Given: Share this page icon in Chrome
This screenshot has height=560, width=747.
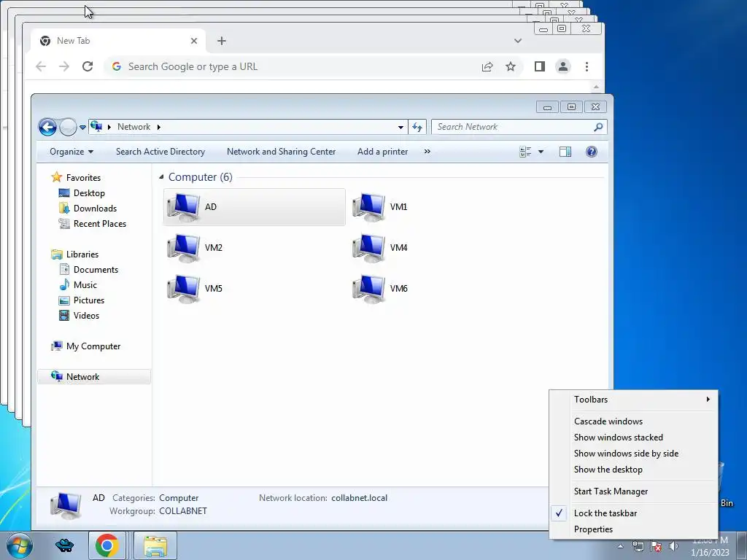Looking at the screenshot, I should (x=487, y=66).
